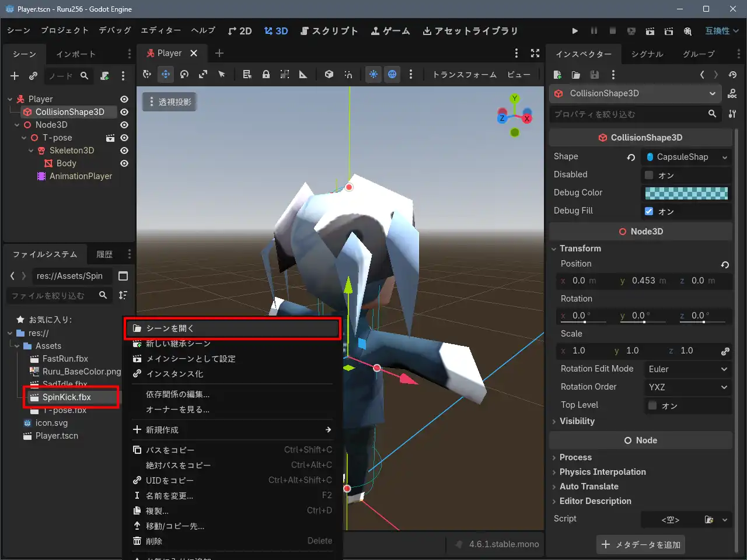This screenshot has height=560, width=747.
Task: Click the Add Child Node plus icon
Action: click(15, 76)
